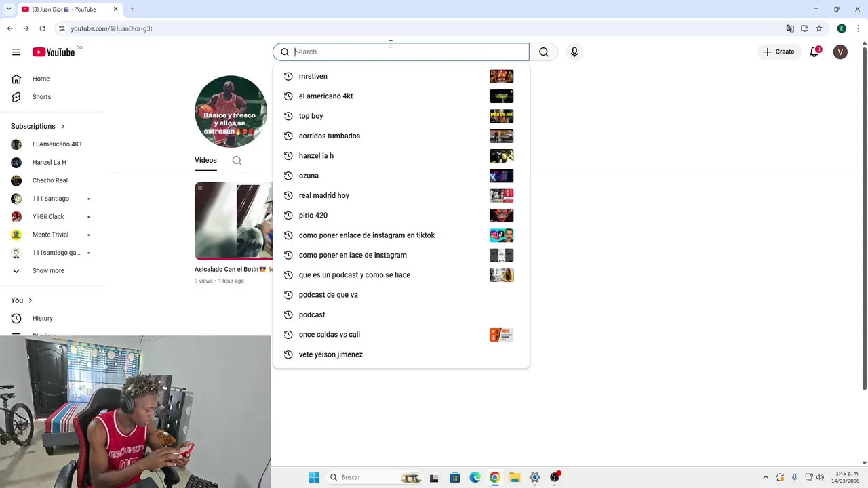Show hidden system tray icons chevron
The image size is (868, 488).
(766, 478)
